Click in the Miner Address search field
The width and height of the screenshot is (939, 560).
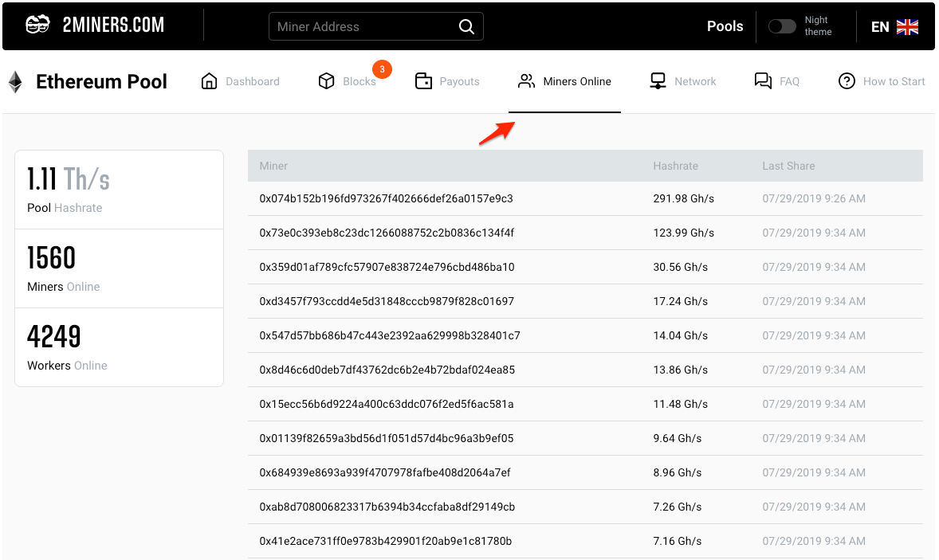click(363, 26)
